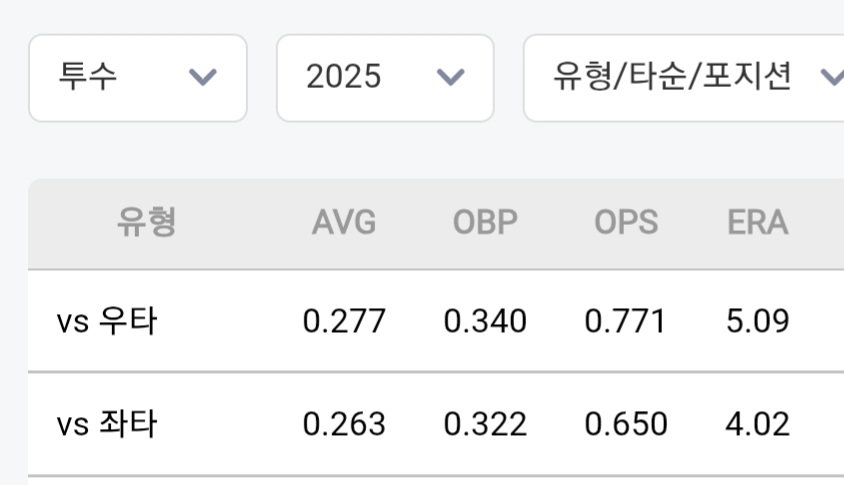Click the chevron beside 유형/타순/포지션

click(x=832, y=77)
